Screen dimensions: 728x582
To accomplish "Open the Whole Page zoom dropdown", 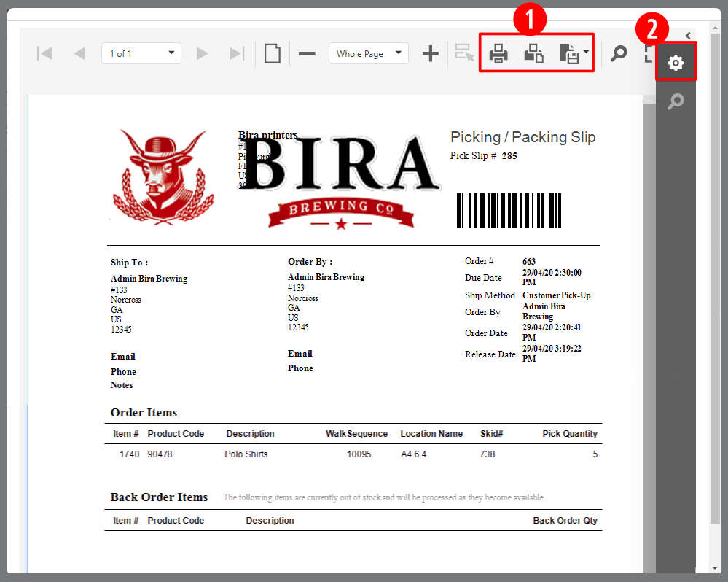I will [398, 53].
